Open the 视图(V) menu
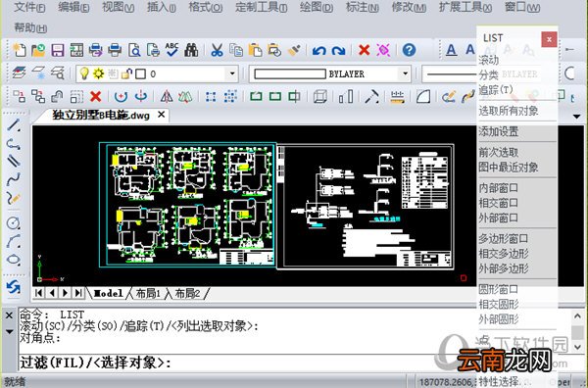Screen dimensions: 588x388 pos(119,7)
